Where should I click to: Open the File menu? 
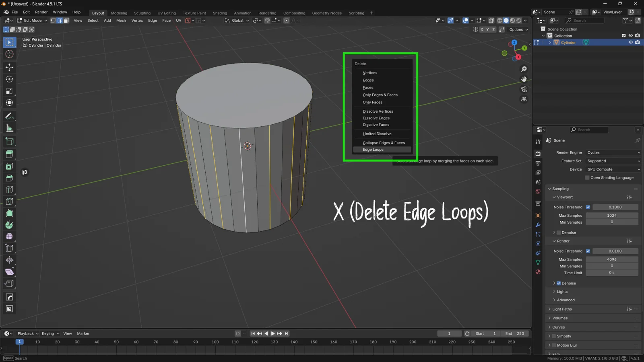14,12
